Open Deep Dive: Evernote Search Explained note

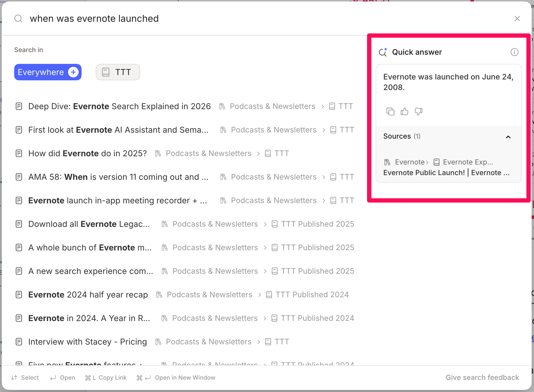tap(120, 106)
